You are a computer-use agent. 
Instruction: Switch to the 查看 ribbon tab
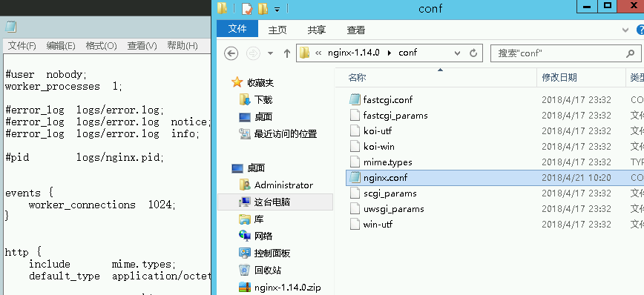click(355, 30)
